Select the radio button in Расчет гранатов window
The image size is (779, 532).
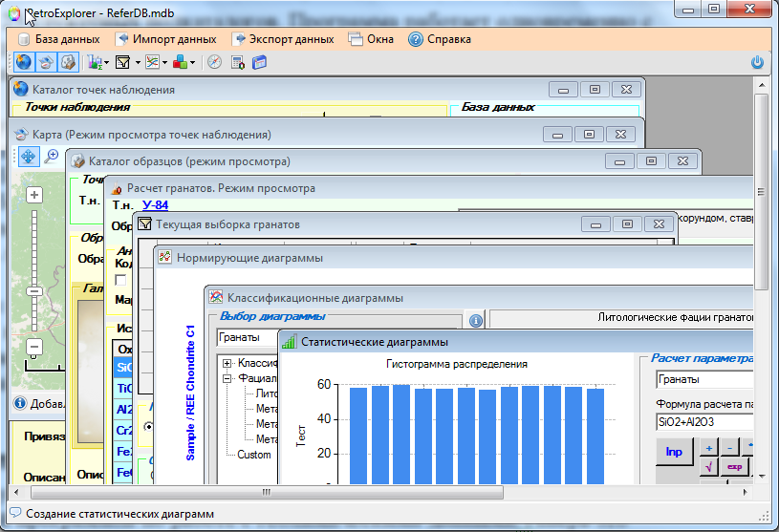click(x=148, y=426)
